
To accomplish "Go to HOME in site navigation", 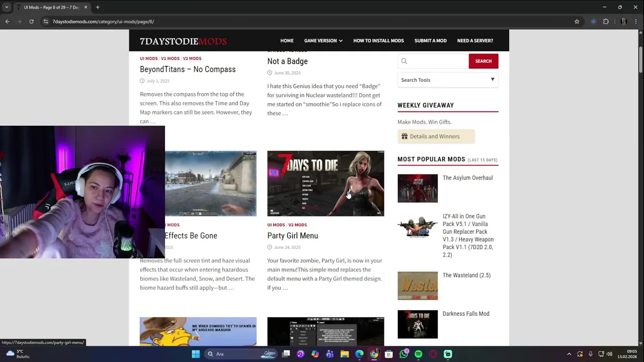I will pos(287,41).
